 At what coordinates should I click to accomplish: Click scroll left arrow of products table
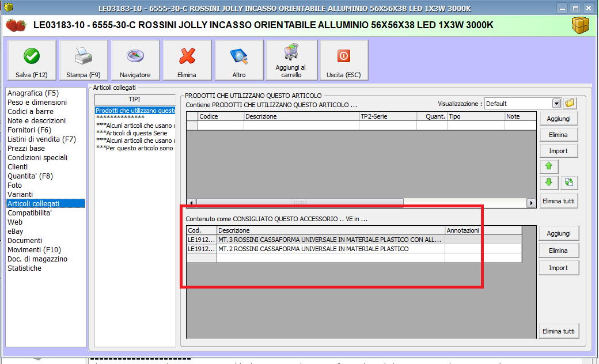pos(191,202)
